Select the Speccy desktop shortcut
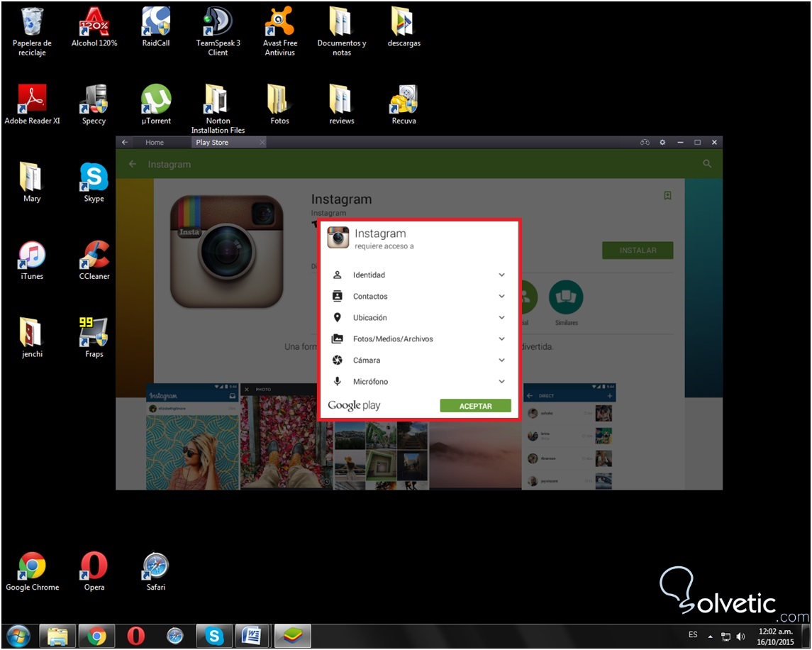Image resolution: width=812 pixels, height=650 pixels. coord(94,104)
